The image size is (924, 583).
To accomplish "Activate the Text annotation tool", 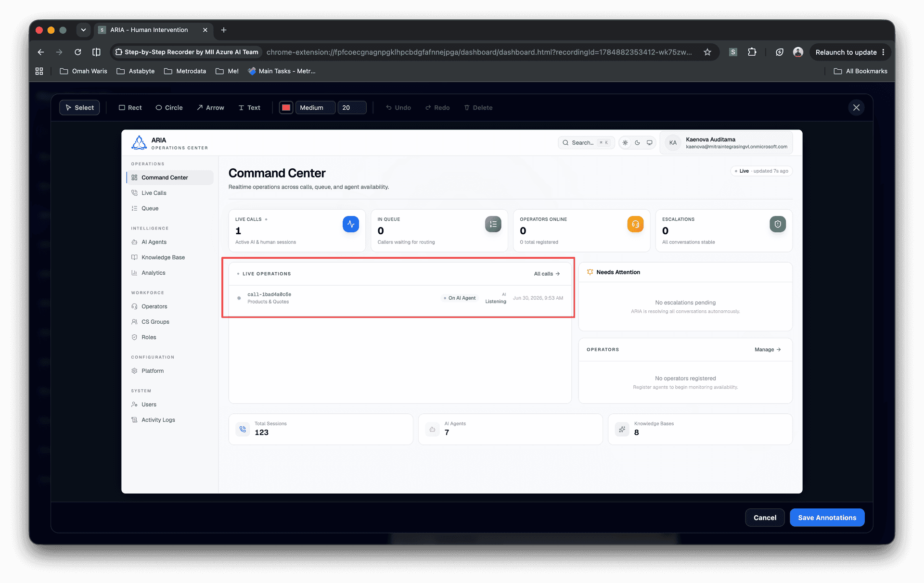I will tap(249, 108).
